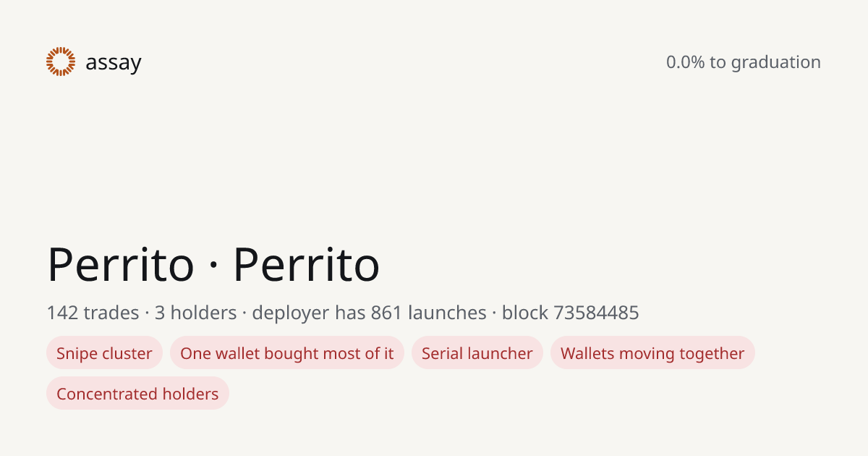Open the Wallets moving together tag
Screen dimensions: 868x456
(x=652, y=353)
